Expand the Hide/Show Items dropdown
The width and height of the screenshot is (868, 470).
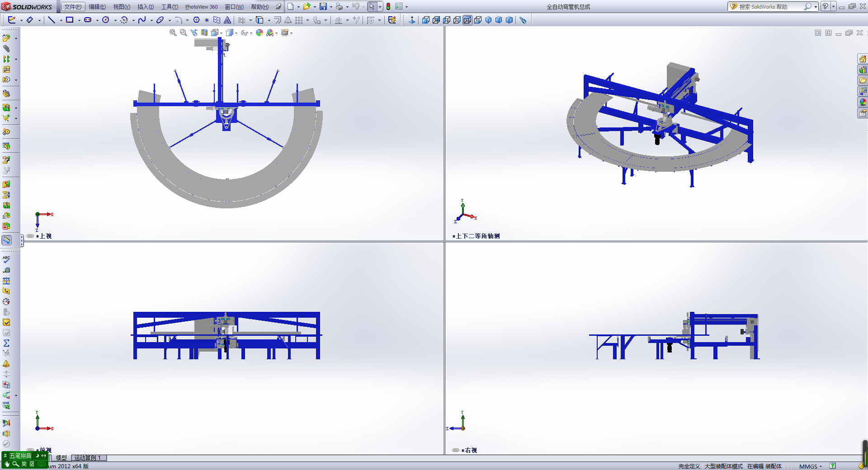pyautogui.click(x=251, y=33)
